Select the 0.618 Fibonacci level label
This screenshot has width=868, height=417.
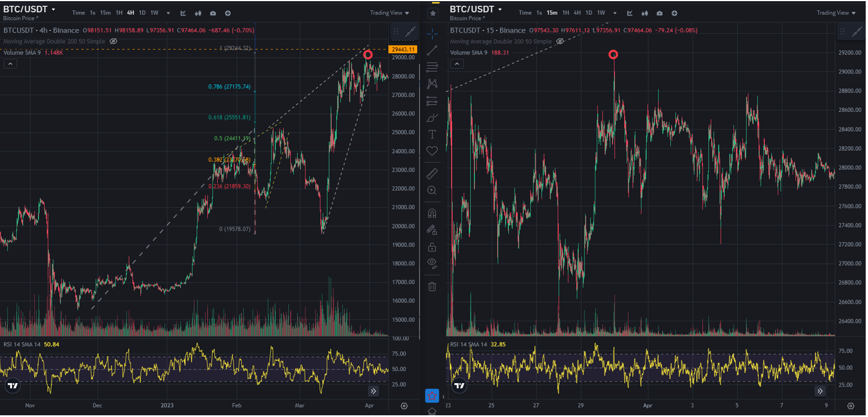(229, 118)
